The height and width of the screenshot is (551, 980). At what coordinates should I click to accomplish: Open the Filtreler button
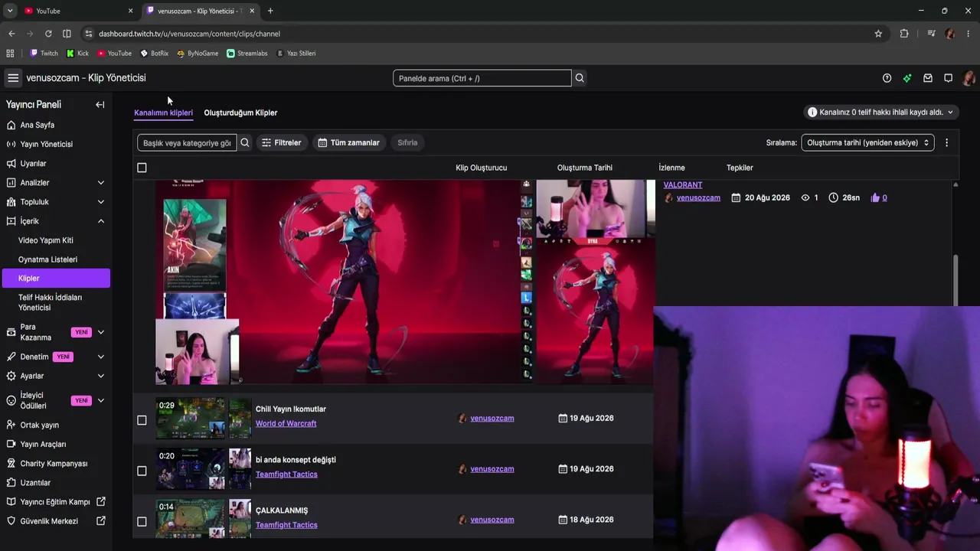(281, 142)
